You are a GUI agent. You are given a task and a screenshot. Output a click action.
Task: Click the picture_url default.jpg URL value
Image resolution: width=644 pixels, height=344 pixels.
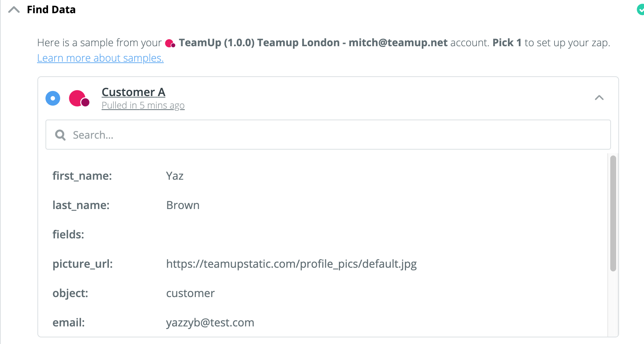click(x=291, y=264)
